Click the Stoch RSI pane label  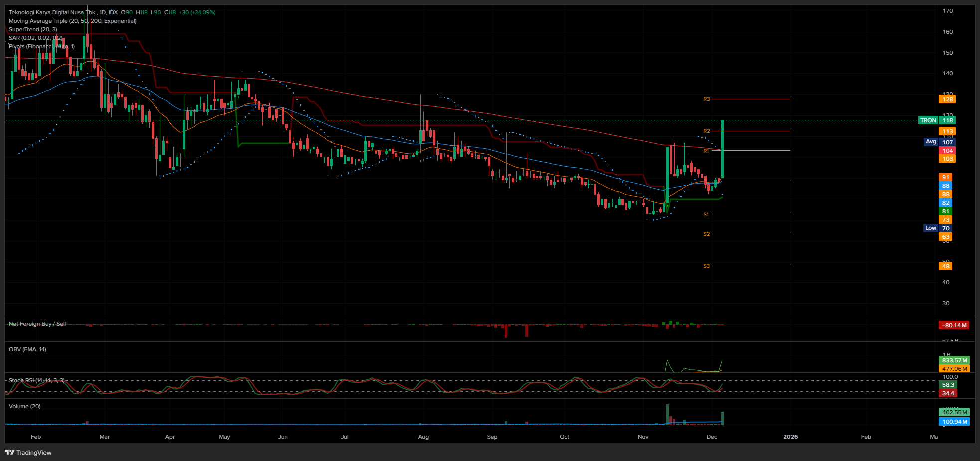click(36, 380)
